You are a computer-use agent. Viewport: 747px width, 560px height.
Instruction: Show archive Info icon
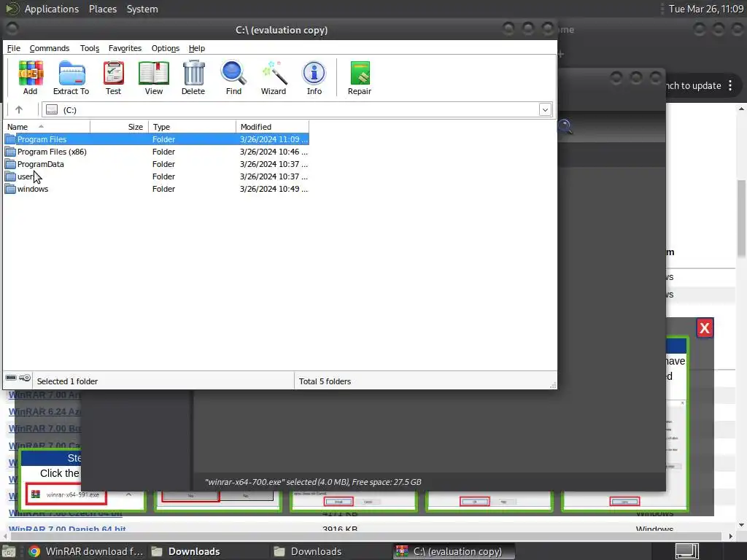(314, 73)
